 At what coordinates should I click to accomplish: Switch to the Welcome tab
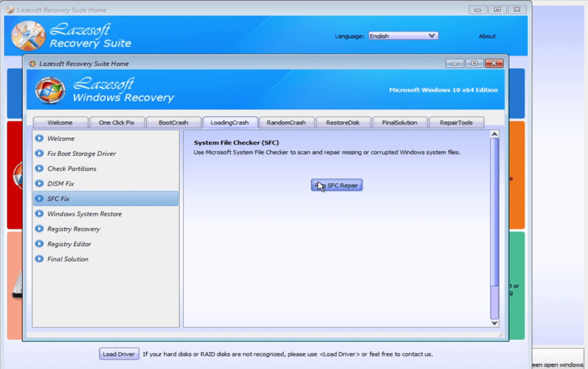[x=60, y=123]
